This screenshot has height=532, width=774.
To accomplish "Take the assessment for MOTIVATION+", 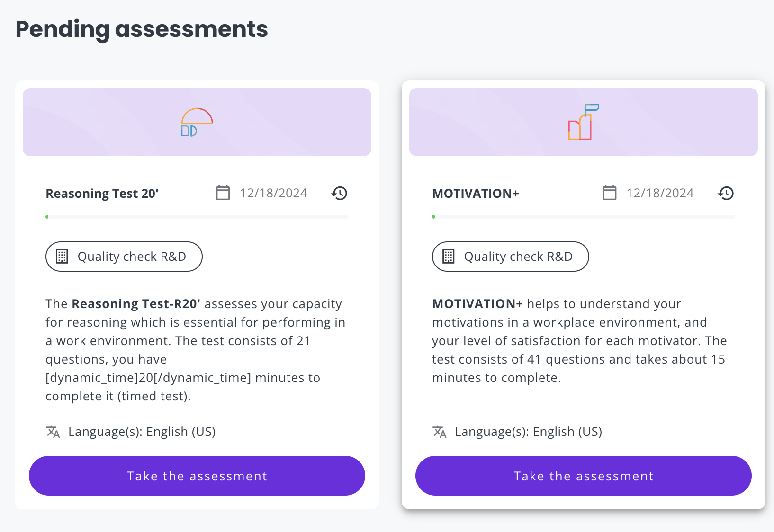I will (584, 476).
